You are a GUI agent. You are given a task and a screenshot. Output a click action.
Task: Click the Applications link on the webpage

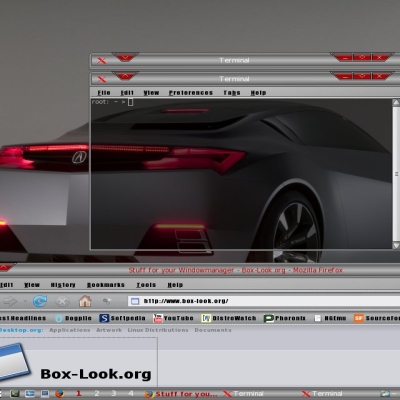tap(70, 330)
